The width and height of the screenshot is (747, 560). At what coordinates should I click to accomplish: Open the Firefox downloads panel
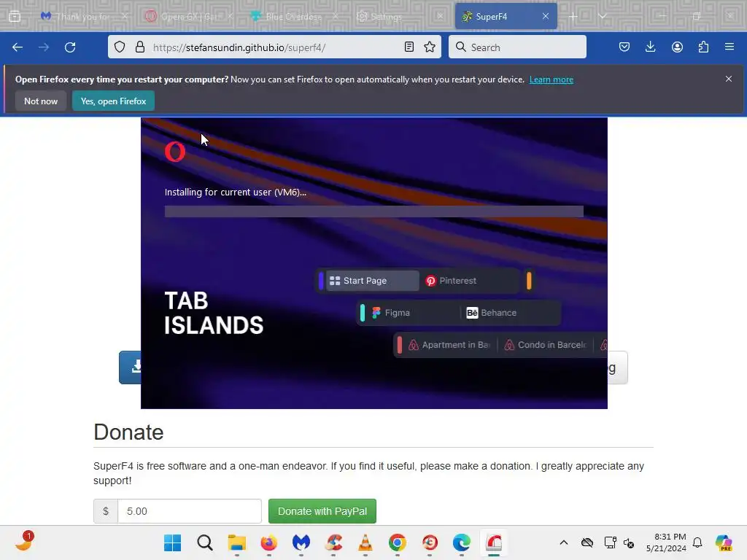[650, 47]
